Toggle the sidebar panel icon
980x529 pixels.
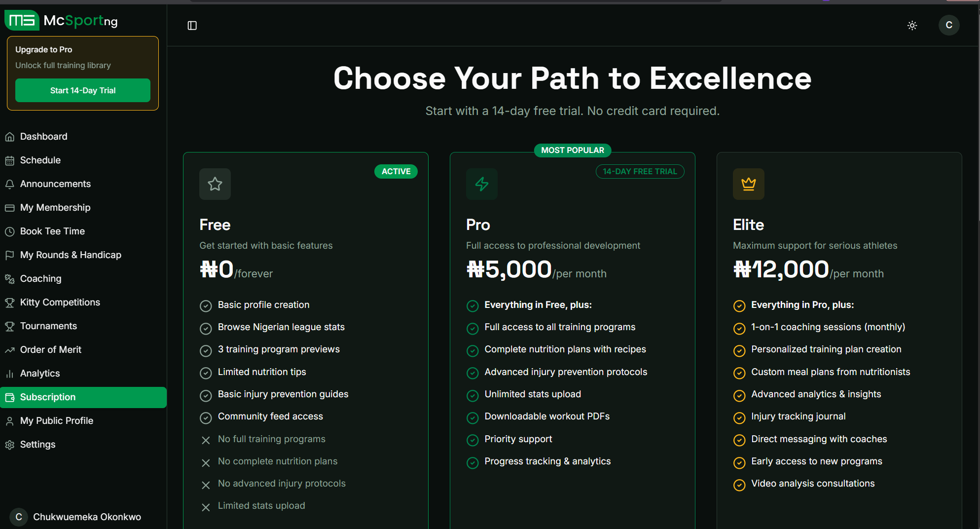pyautogui.click(x=192, y=26)
